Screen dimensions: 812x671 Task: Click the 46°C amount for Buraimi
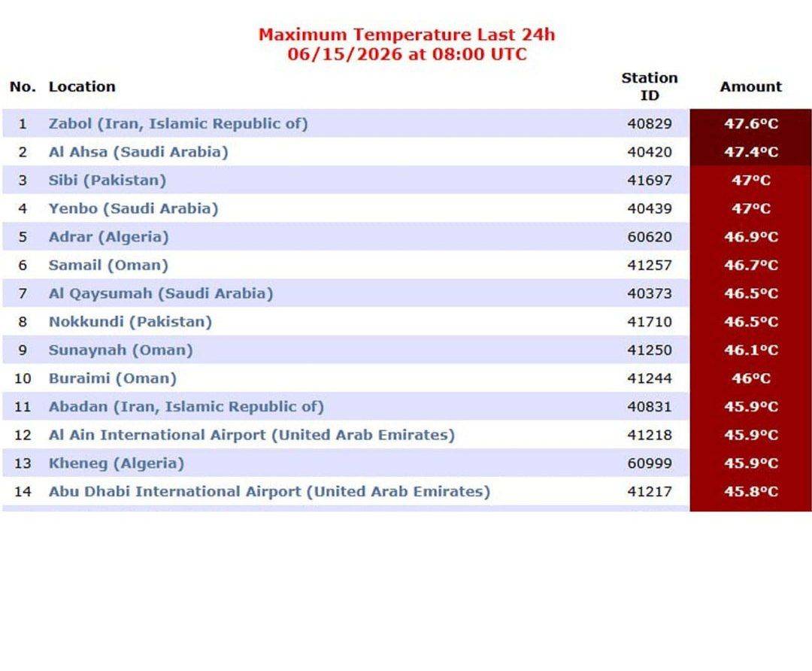pyautogui.click(x=751, y=378)
